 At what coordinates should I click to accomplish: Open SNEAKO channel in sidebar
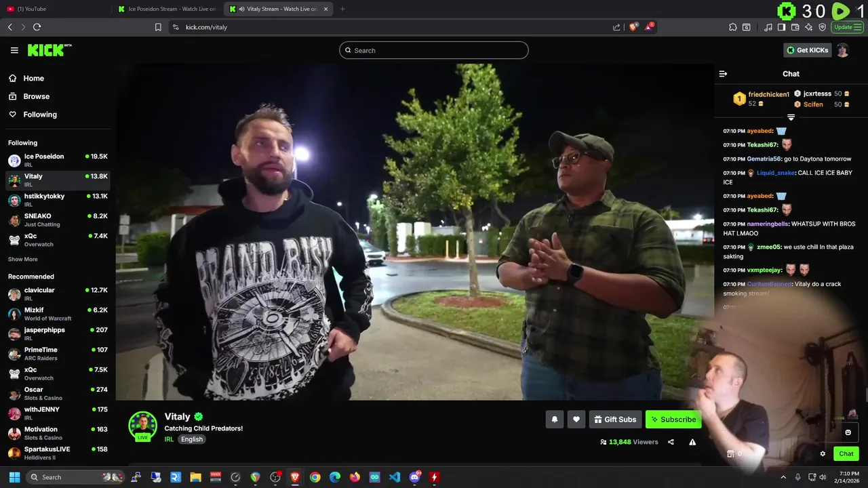(x=58, y=220)
